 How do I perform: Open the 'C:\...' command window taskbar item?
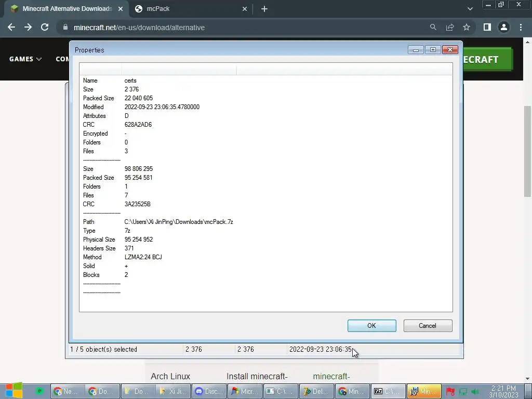coord(280,391)
